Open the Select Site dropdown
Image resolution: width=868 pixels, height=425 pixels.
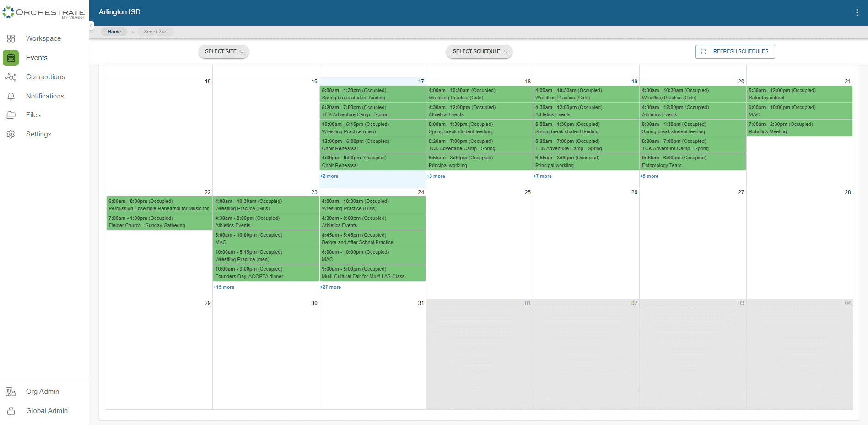click(x=223, y=51)
